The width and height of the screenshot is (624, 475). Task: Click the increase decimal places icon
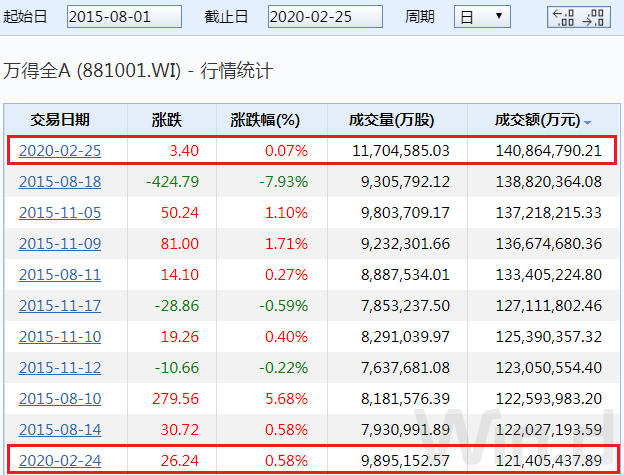click(565, 17)
